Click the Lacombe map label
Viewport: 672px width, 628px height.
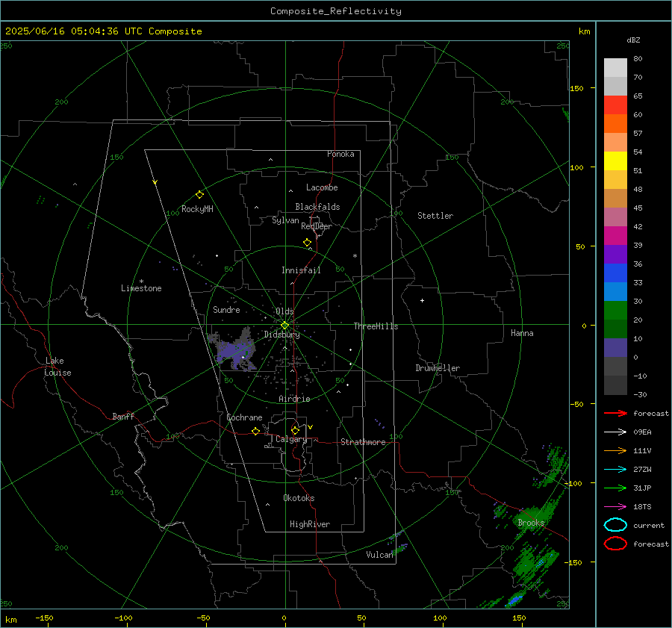click(322, 187)
